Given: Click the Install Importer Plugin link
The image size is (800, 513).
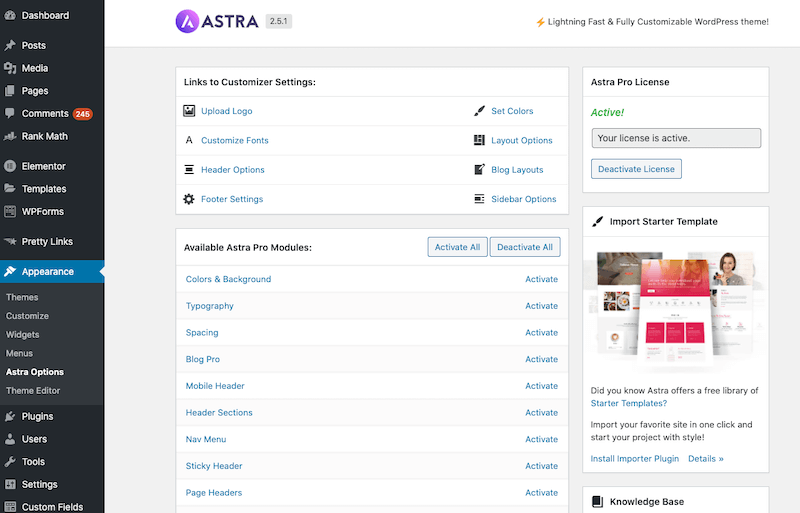Looking at the screenshot, I should (635, 458).
